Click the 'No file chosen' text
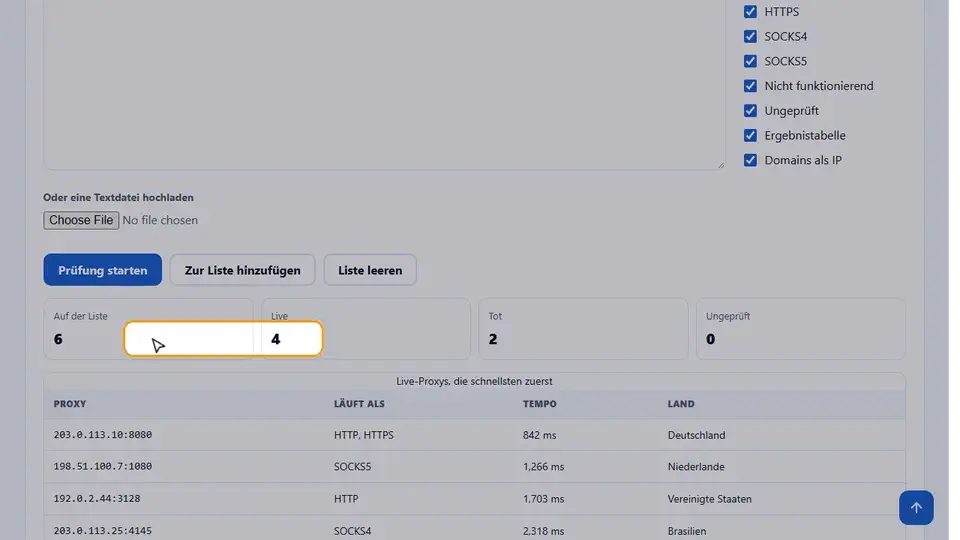 pyautogui.click(x=160, y=220)
